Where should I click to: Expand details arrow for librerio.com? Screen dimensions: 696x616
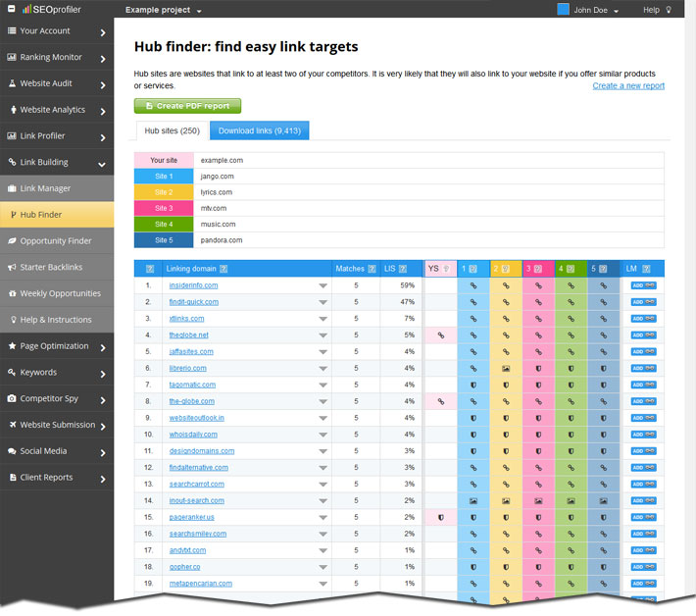(323, 369)
